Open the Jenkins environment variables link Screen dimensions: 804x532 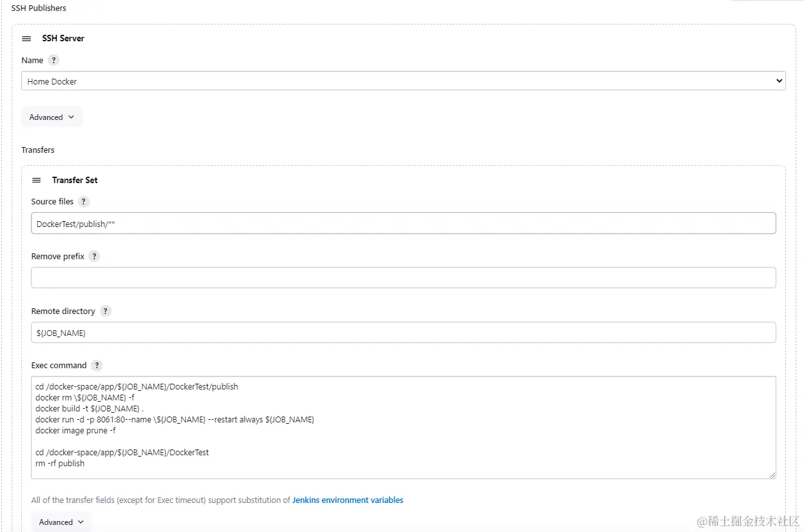click(x=348, y=500)
